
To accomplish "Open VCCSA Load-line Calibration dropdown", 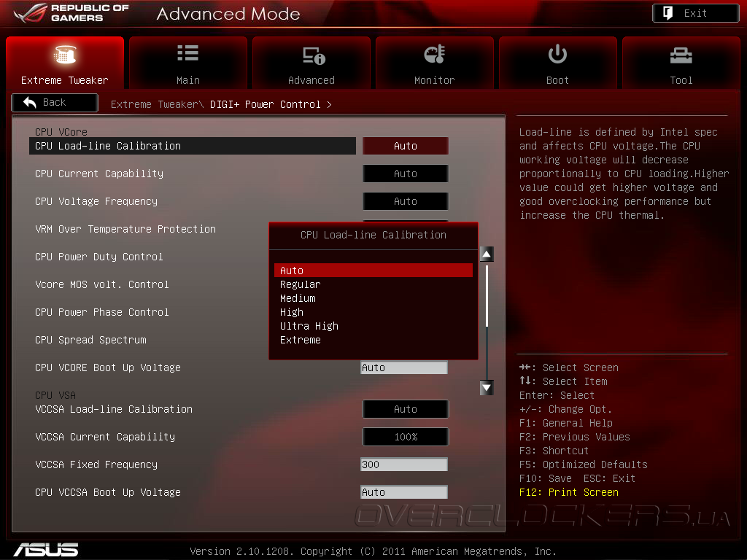I will (406, 409).
